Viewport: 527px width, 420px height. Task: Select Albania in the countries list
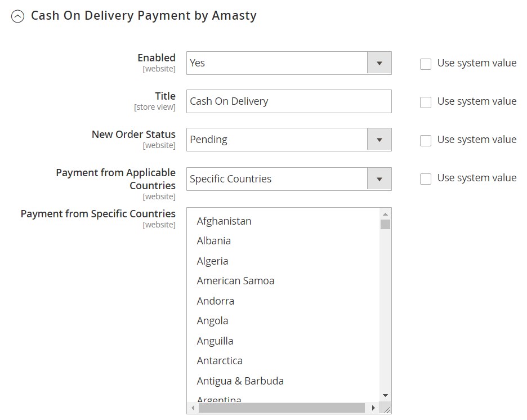[214, 241]
